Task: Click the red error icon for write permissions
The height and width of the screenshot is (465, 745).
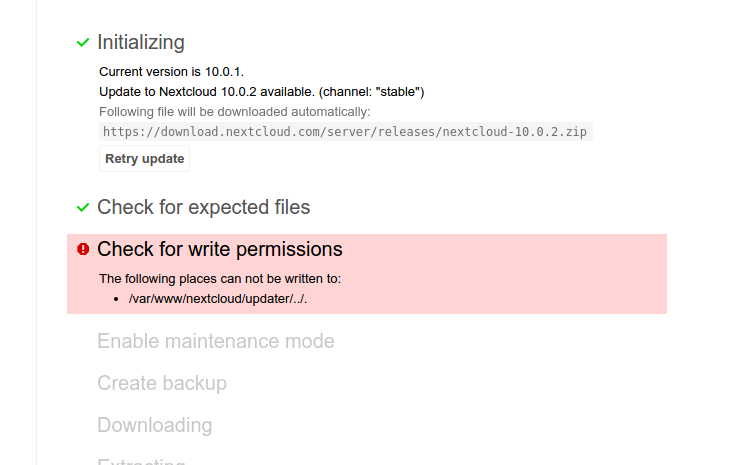Action: click(83, 249)
